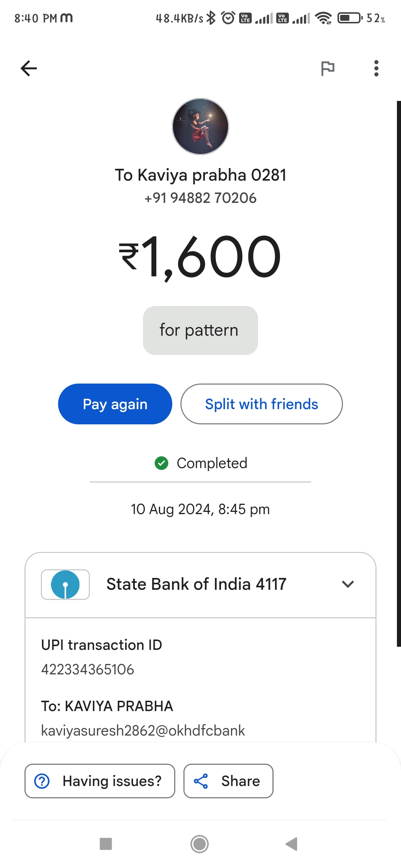
Task: Share the transaction receipt
Action: coord(228,781)
